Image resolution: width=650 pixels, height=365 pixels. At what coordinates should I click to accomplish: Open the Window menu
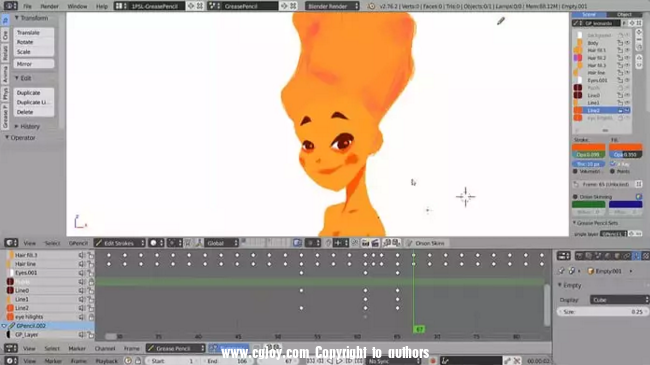[x=77, y=6]
